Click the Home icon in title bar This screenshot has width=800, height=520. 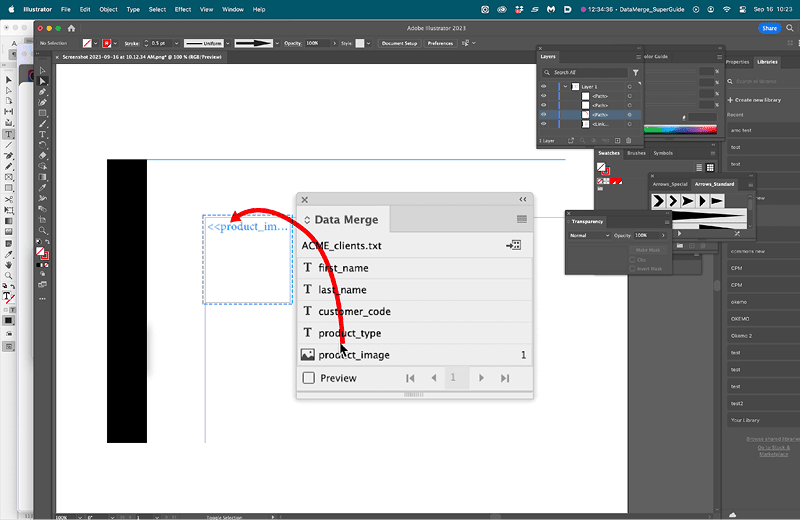point(71,28)
